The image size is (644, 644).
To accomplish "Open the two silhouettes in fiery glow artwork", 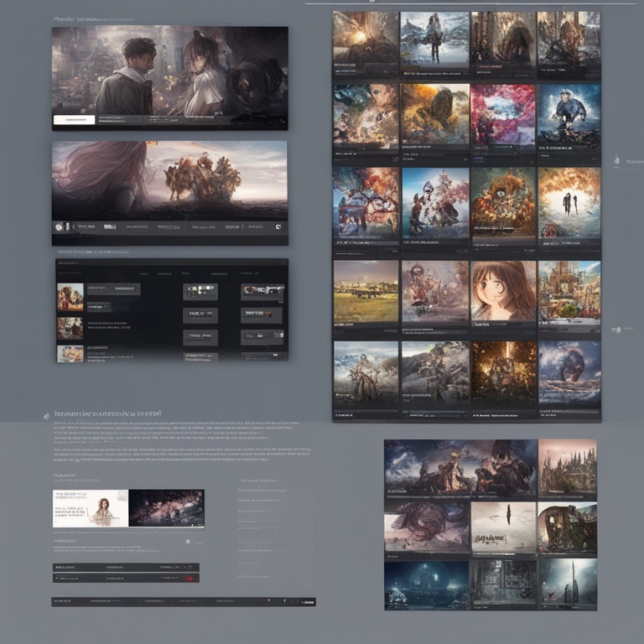I will point(569,203).
